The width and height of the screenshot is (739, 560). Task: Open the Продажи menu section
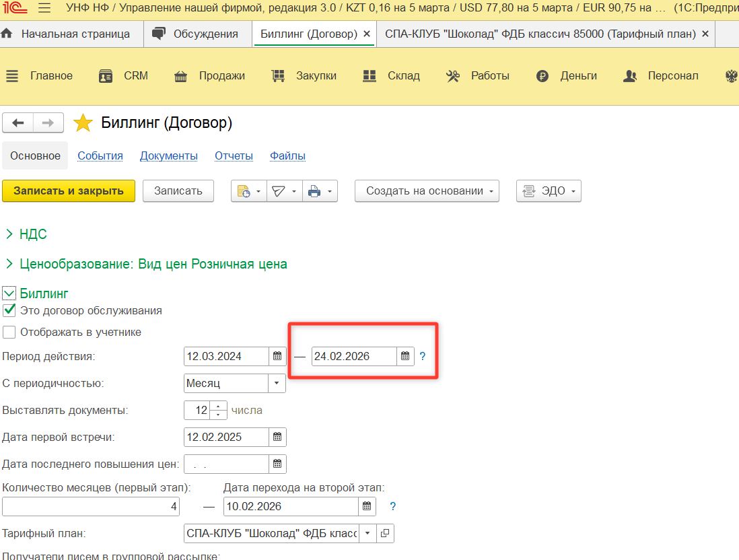[x=209, y=76]
